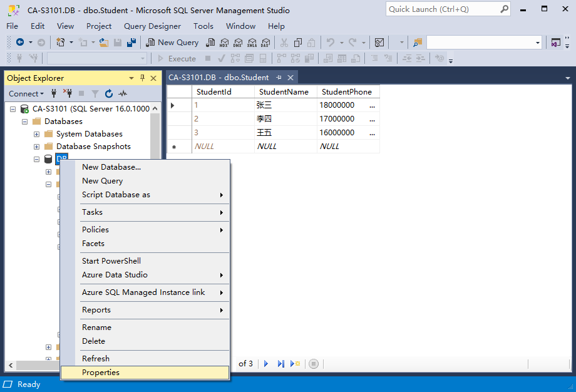Collapse the CA-S3101 server node
Screen dimensions: 576x392
(13, 109)
